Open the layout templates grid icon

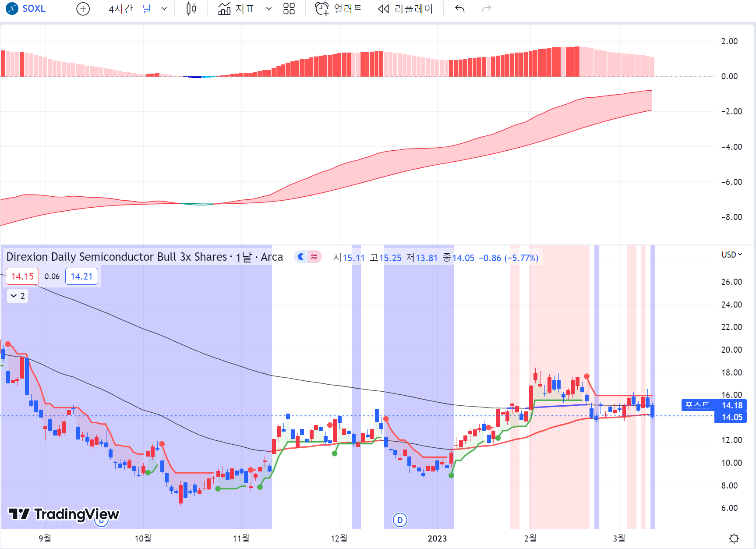click(289, 9)
